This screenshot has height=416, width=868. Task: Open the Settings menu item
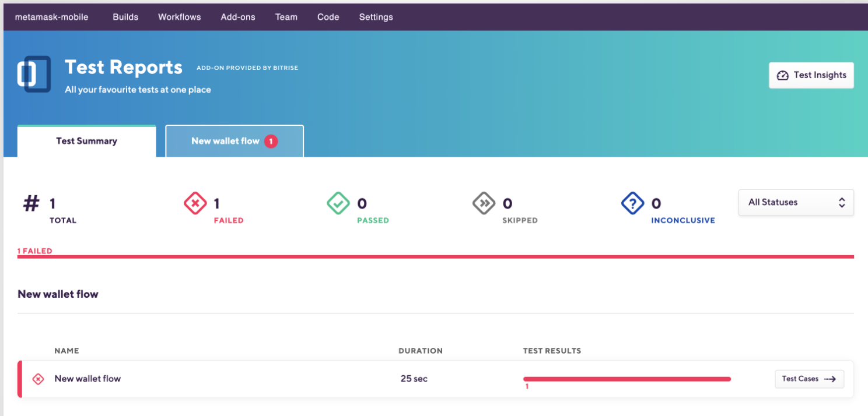point(376,17)
